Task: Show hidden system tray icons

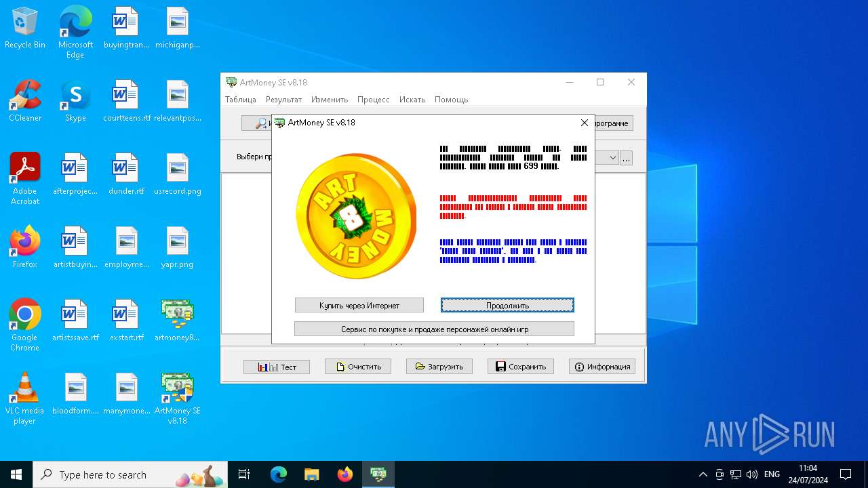Action: click(703, 474)
